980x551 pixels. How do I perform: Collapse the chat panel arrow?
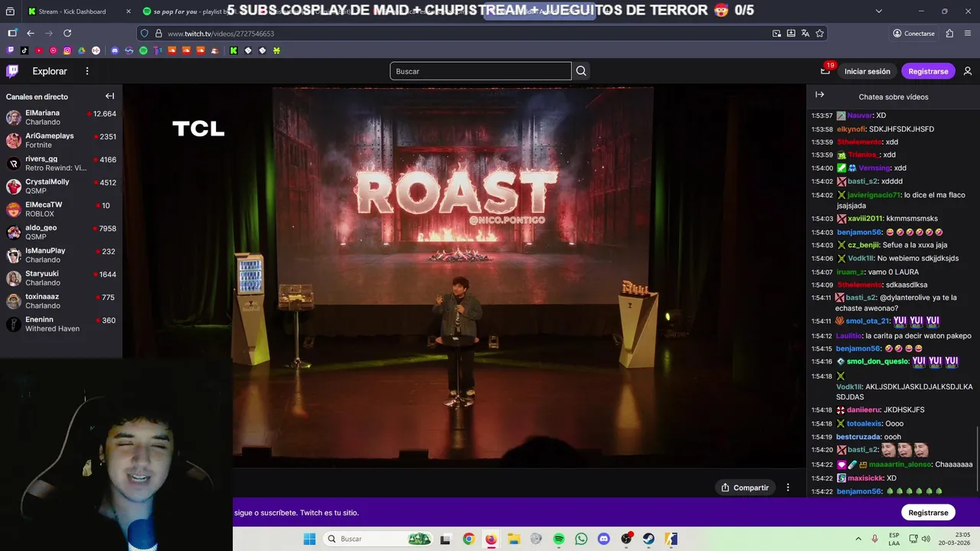[819, 95]
